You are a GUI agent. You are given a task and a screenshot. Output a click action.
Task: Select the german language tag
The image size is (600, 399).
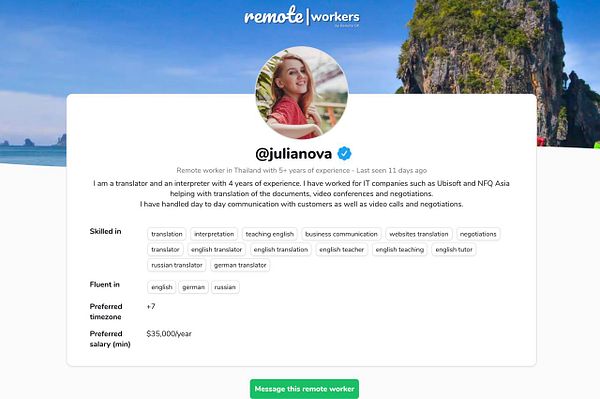[x=194, y=287]
